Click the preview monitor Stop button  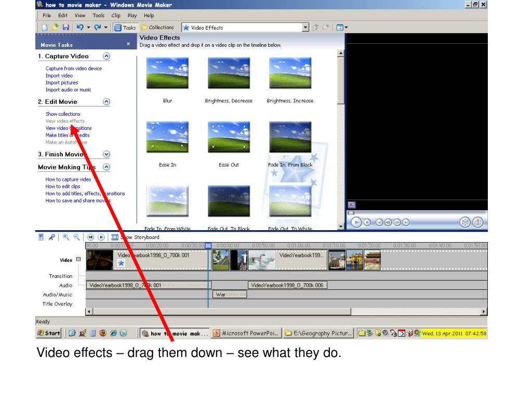tap(367, 222)
